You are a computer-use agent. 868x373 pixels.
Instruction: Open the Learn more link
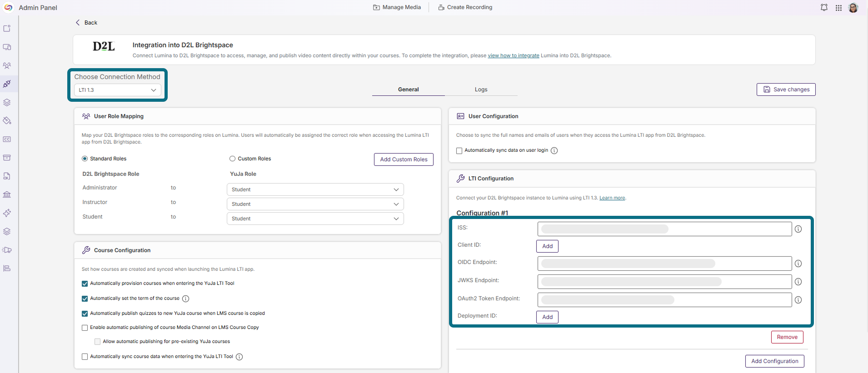(x=612, y=198)
